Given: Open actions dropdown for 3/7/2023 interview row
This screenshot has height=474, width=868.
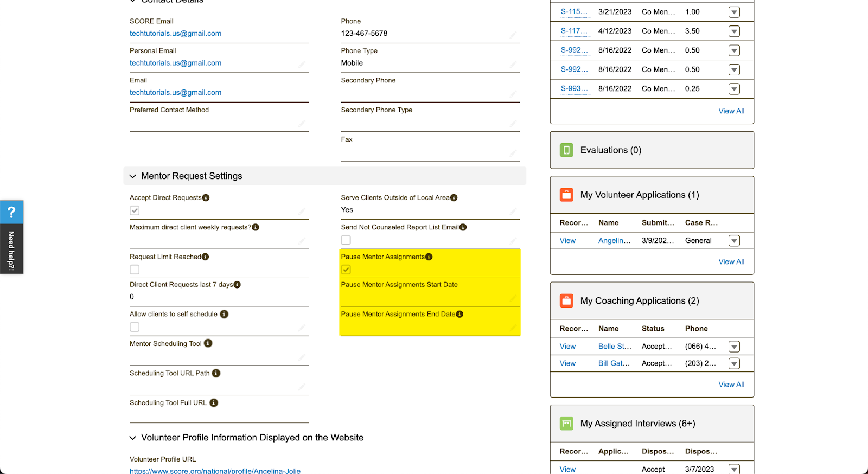Looking at the screenshot, I should (734, 469).
